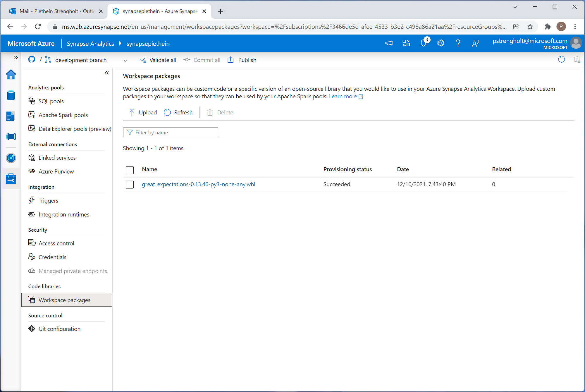Expand the Analytics pools section
This screenshot has height=392, width=585.
point(45,87)
